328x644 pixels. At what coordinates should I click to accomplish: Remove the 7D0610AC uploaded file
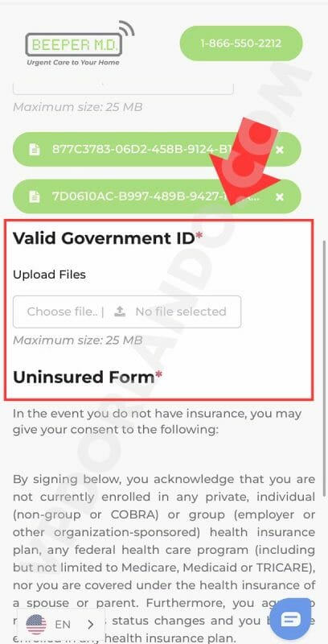pos(280,197)
